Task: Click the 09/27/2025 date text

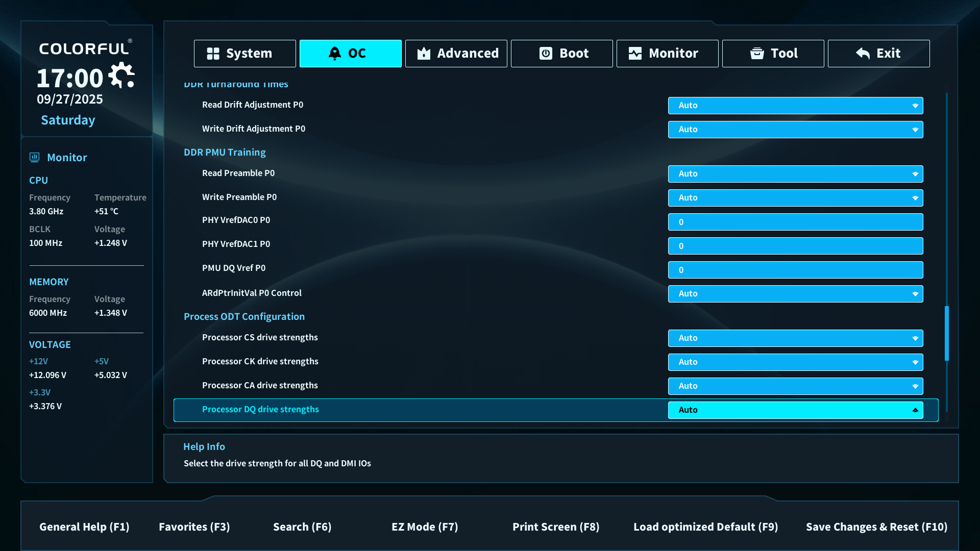Action: click(x=70, y=99)
